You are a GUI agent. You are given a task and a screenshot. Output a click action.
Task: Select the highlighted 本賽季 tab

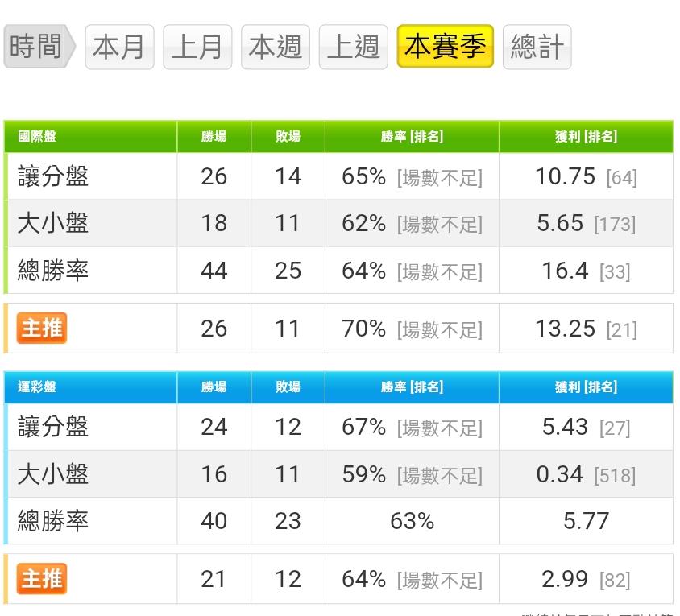(x=445, y=47)
